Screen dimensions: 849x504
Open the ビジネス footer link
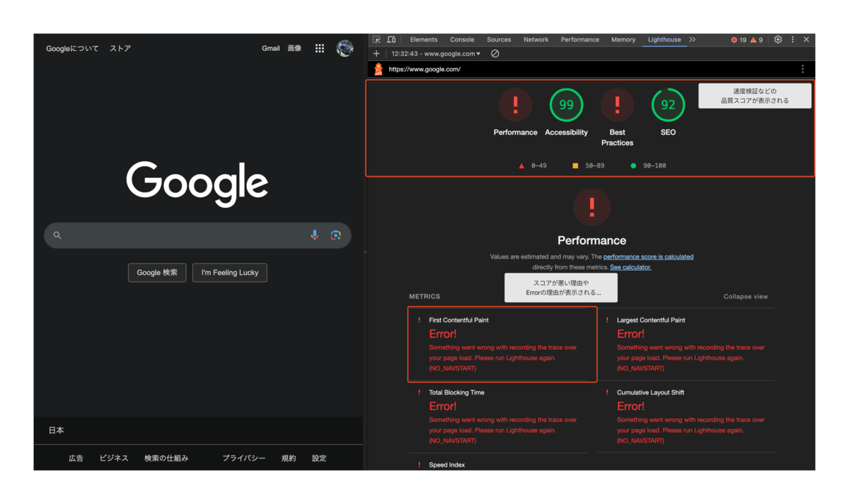click(114, 458)
